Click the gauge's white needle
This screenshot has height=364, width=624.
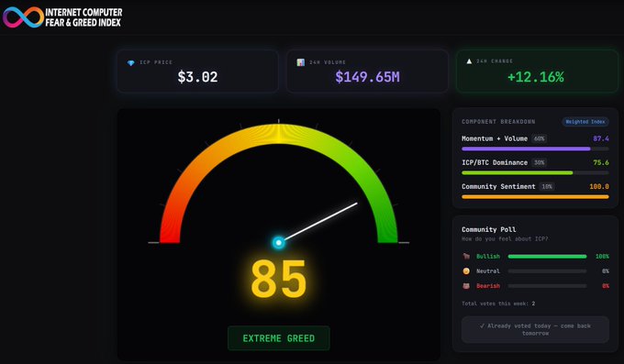(x=321, y=222)
